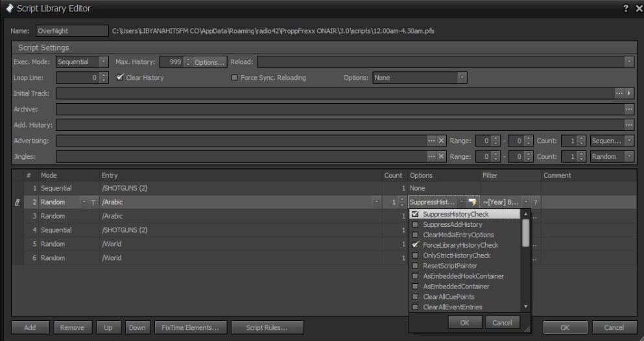Open the Initial Track browse ellipsis button
644x341 pixels.
coord(619,93)
